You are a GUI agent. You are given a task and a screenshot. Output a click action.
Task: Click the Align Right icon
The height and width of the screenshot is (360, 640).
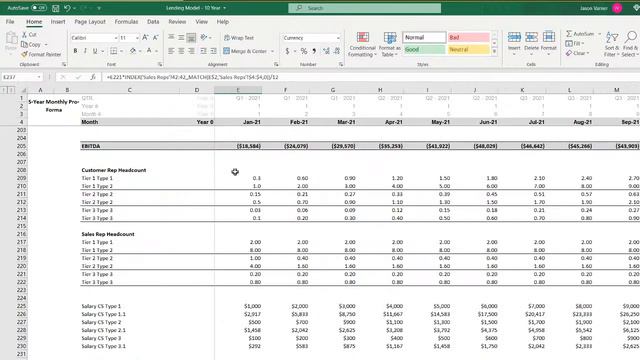(x=191, y=51)
